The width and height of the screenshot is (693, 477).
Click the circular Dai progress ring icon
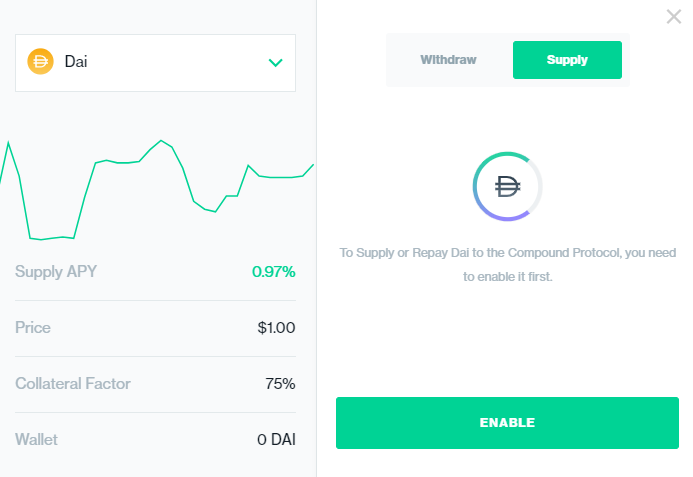507,186
